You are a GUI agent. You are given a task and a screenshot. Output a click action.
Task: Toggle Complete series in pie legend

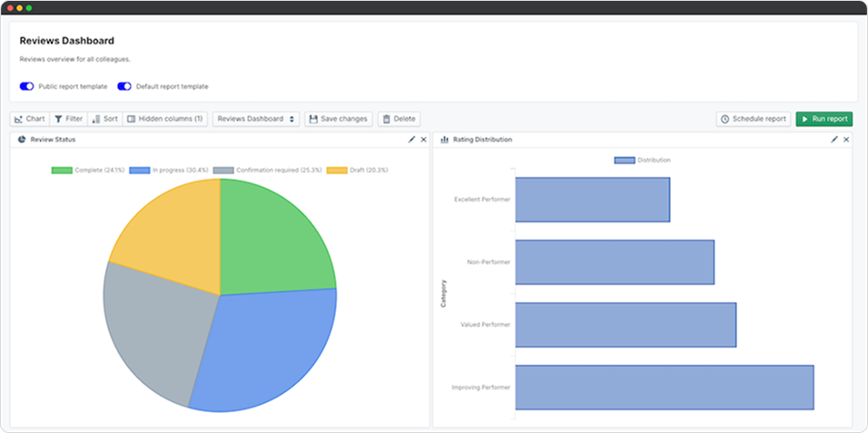click(x=88, y=170)
